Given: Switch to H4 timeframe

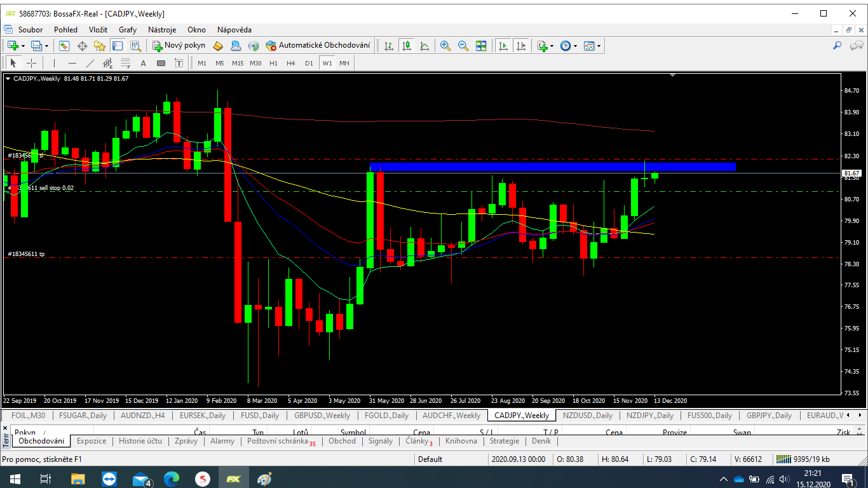Looking at the screenshot, I should [x=291, y=63].
